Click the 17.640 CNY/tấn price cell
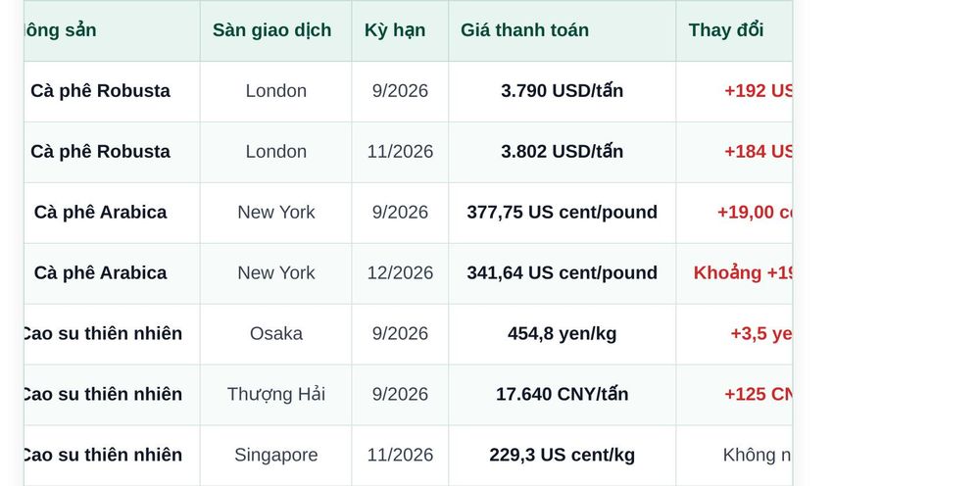The image size is (980, 486). click(x=562, y=394)
